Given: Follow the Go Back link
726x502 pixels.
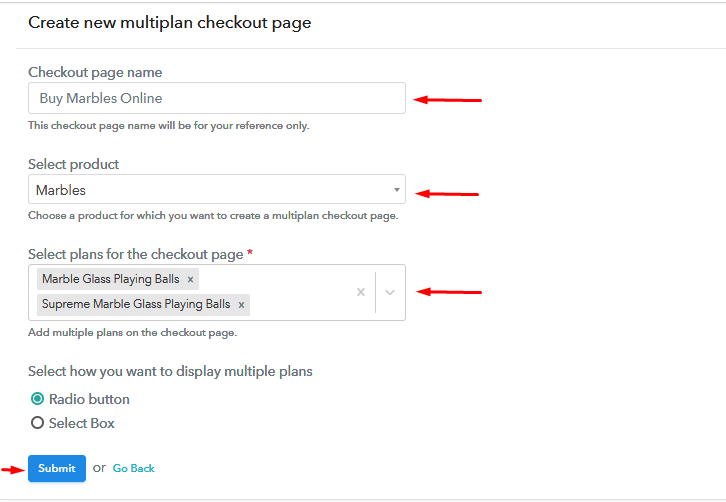Looking at the screenshot, I should pyautogui.click(x=133, y=468).
